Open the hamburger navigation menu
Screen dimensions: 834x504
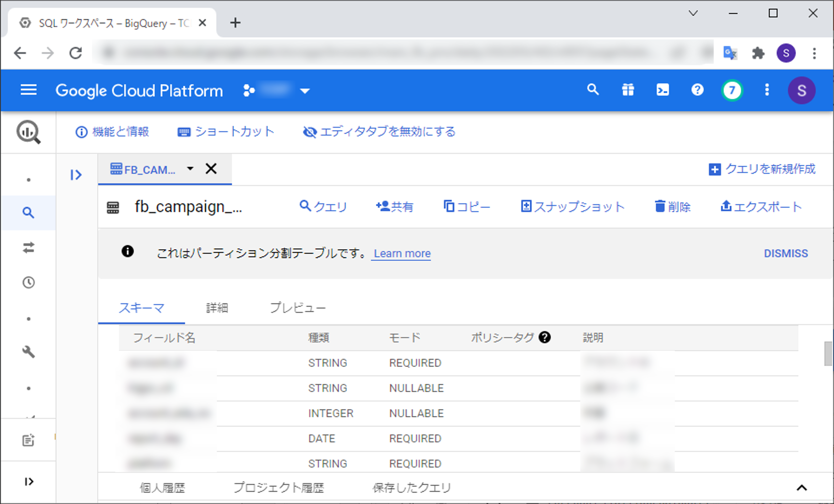[x=28, y=90]
